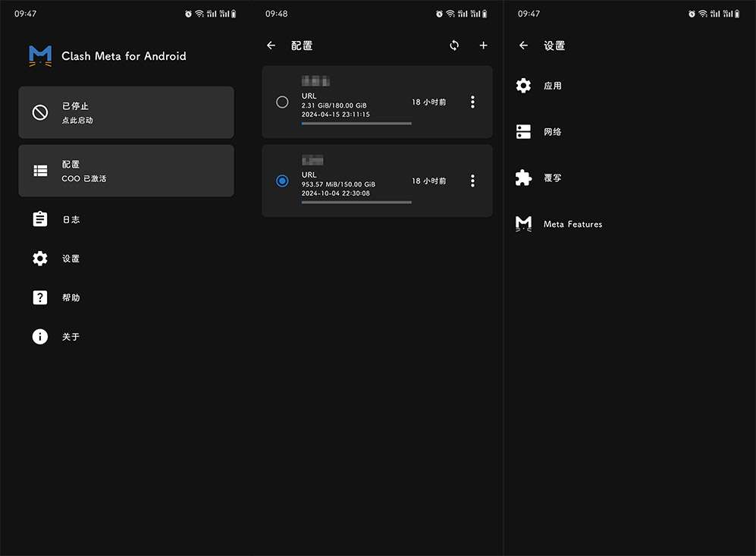This screenshot has height=556, width=756.
Task: Tap the plus icon to add a profile
Action: pyautogui.click(x=484, y=46)
